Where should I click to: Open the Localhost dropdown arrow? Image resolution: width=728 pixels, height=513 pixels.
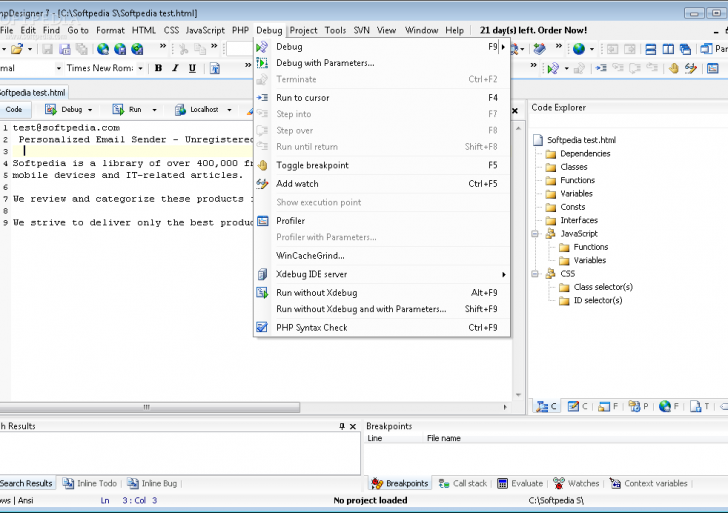pos(228,110)
